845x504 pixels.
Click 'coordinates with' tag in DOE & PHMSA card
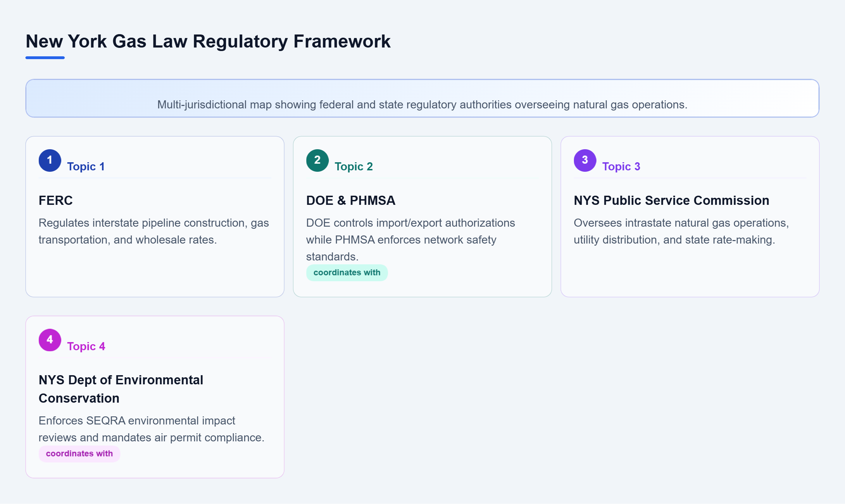[x=347, y=273]
